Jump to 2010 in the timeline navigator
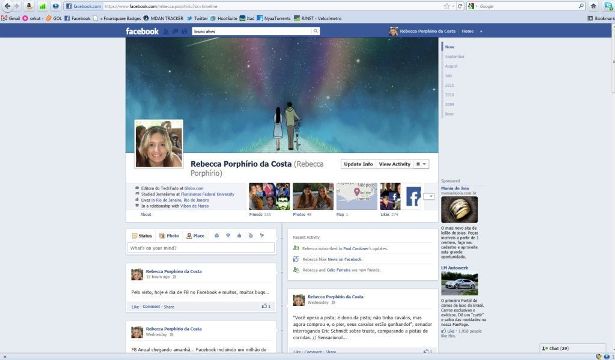The image size is (615, 360). [x=449, y=95]
